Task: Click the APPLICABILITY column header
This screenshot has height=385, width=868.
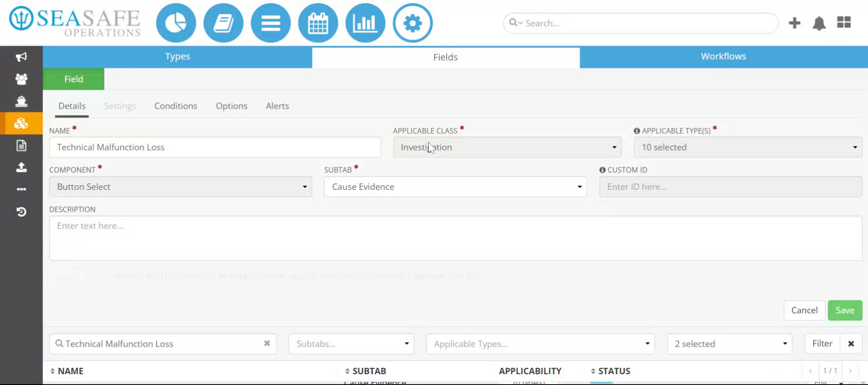Action: (530, 371)
